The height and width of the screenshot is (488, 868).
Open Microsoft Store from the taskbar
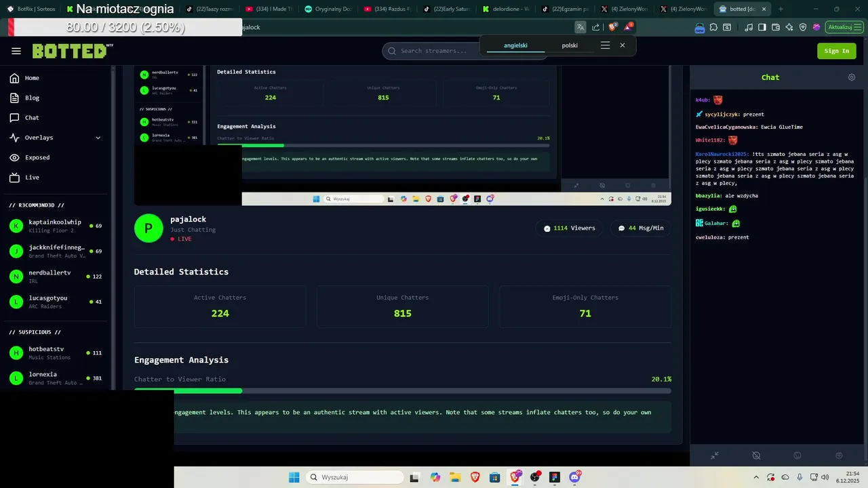tap(495, 477)
